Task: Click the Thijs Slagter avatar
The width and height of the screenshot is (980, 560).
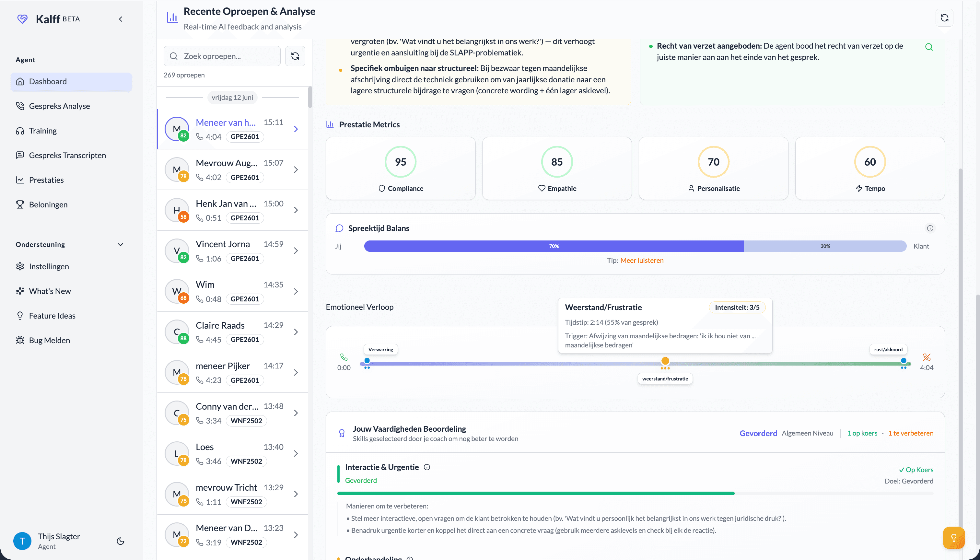Action: [x=22, y=541]
